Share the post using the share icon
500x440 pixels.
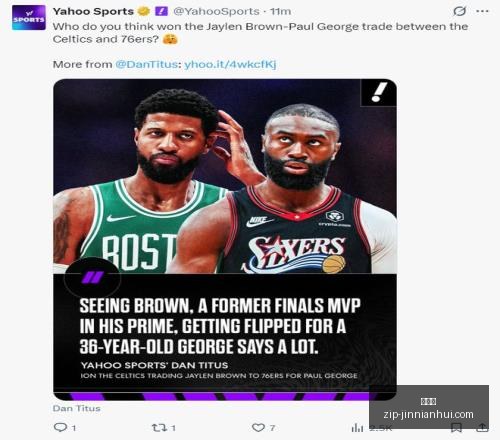pyautogui.click(x=482, y=428)
